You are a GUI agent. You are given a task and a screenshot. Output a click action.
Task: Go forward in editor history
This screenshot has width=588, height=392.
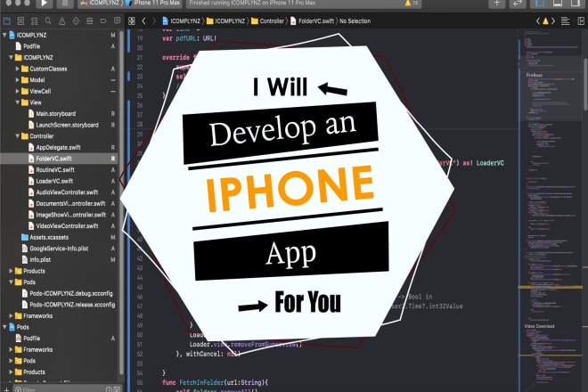coord(153,21)
